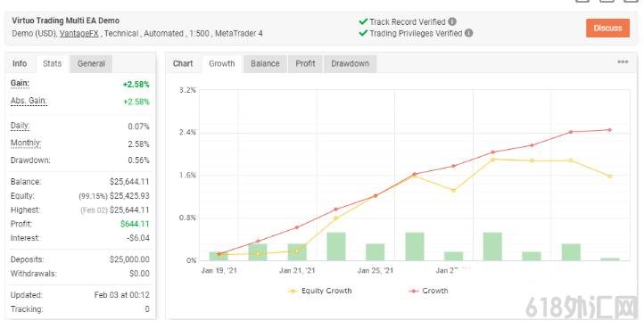
Task: Click the last Equity Growth data point
Action: pyautogui.click(x=610, y=177)
